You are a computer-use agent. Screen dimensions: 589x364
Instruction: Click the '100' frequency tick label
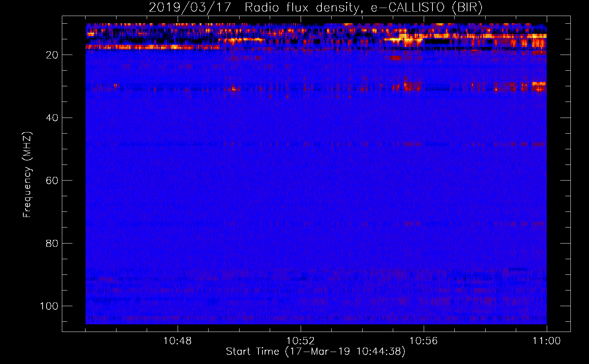coord(49,306)
